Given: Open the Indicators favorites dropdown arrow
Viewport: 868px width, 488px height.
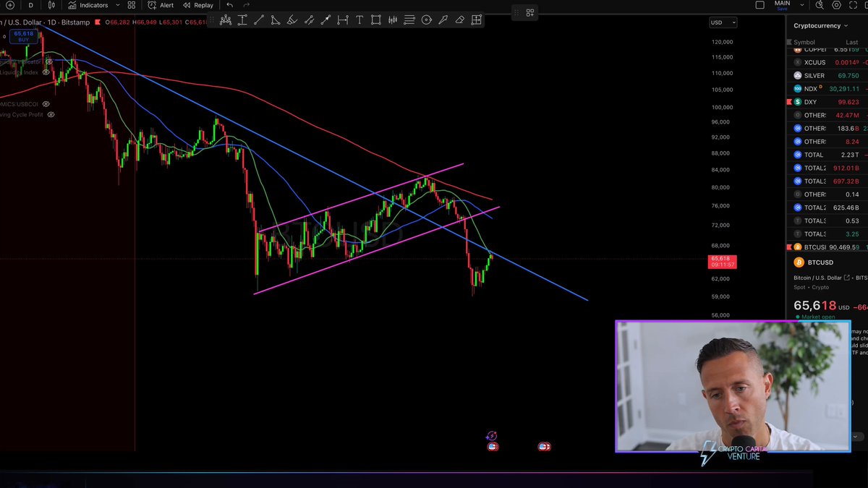Looking at the screenshot, I should 118,5.
